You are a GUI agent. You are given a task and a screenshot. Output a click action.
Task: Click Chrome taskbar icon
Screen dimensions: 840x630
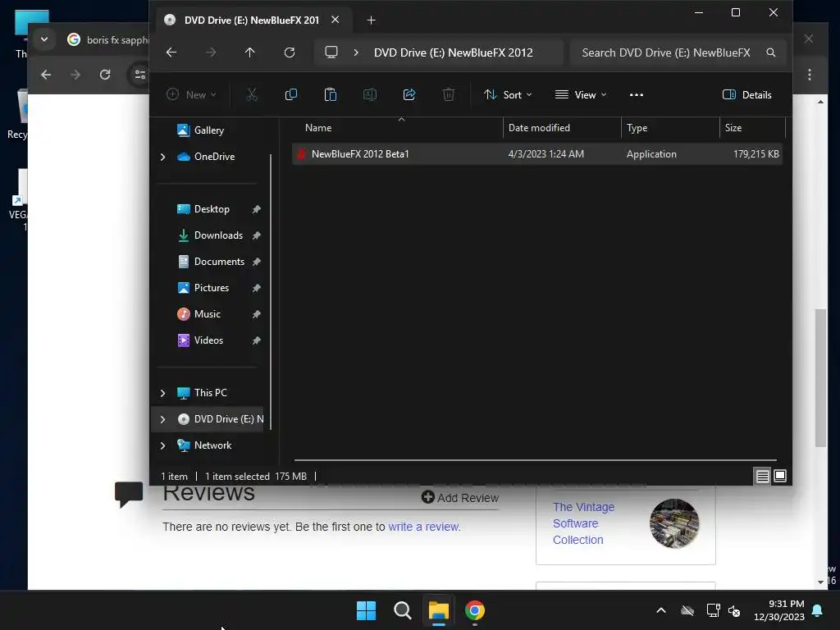(475, 610)
